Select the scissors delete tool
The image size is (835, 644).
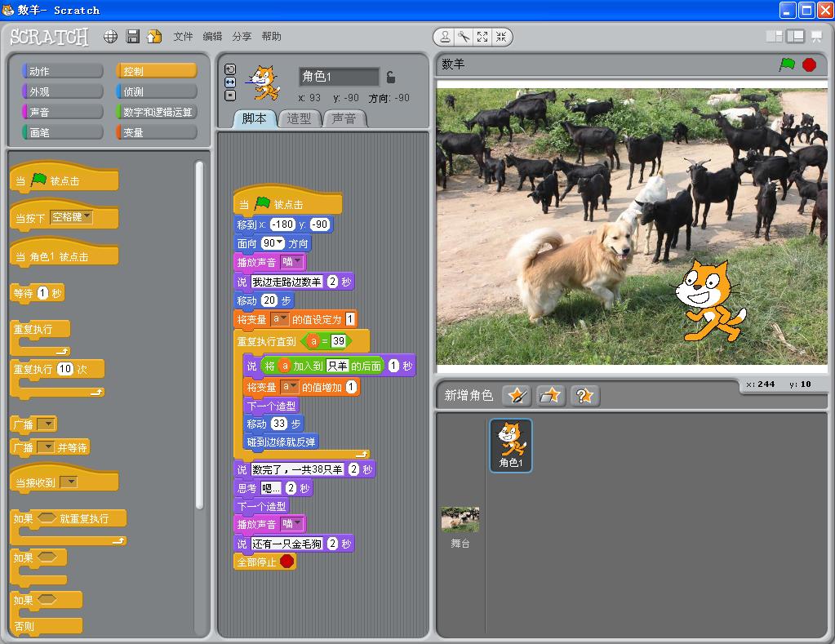pyautogui.click(x=464, y=37)
